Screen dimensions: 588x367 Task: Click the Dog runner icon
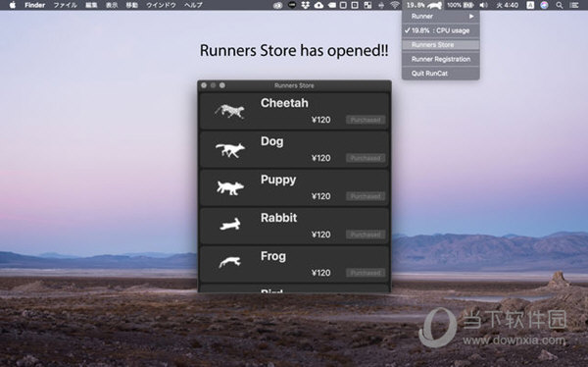point(230,150)
